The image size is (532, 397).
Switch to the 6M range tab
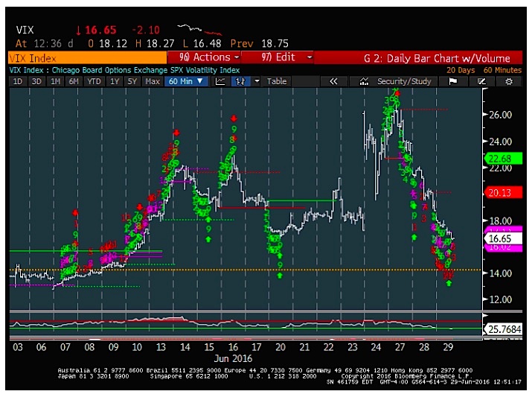(x=74, y=81)
